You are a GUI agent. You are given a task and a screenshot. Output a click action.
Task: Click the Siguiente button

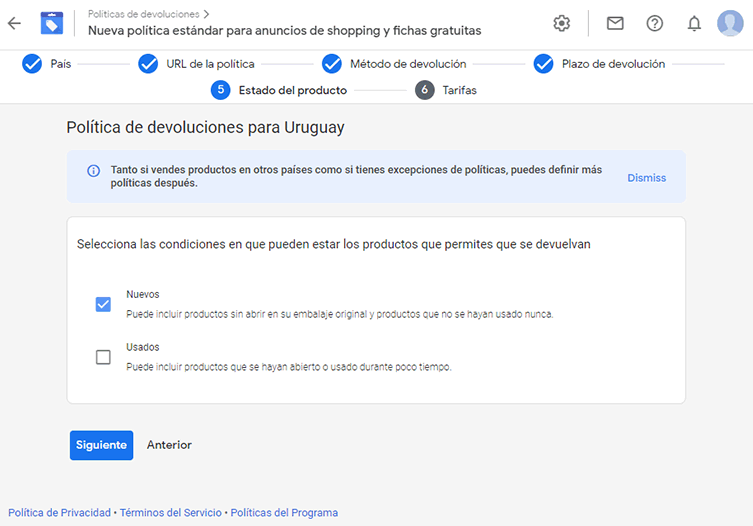pos(101,445)
